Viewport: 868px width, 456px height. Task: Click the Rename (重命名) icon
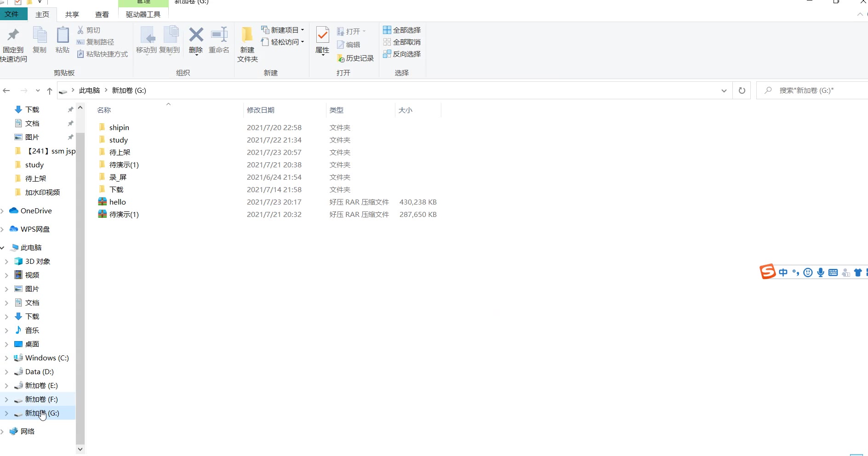tap(219, 35)
